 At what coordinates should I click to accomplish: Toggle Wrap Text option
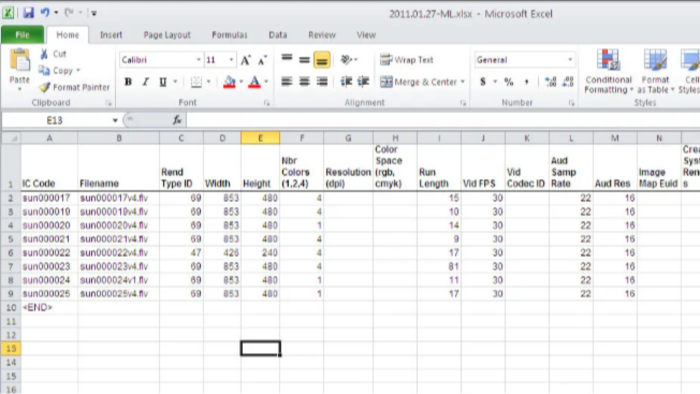coord(407,60)
